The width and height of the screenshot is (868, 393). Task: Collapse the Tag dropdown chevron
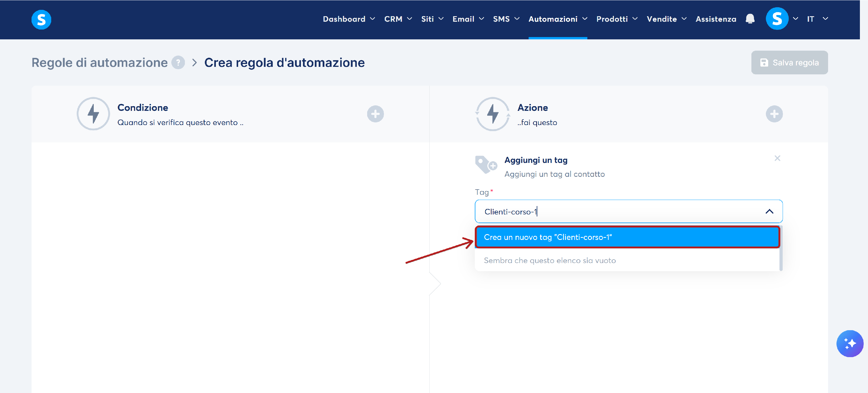click(769, 211)
